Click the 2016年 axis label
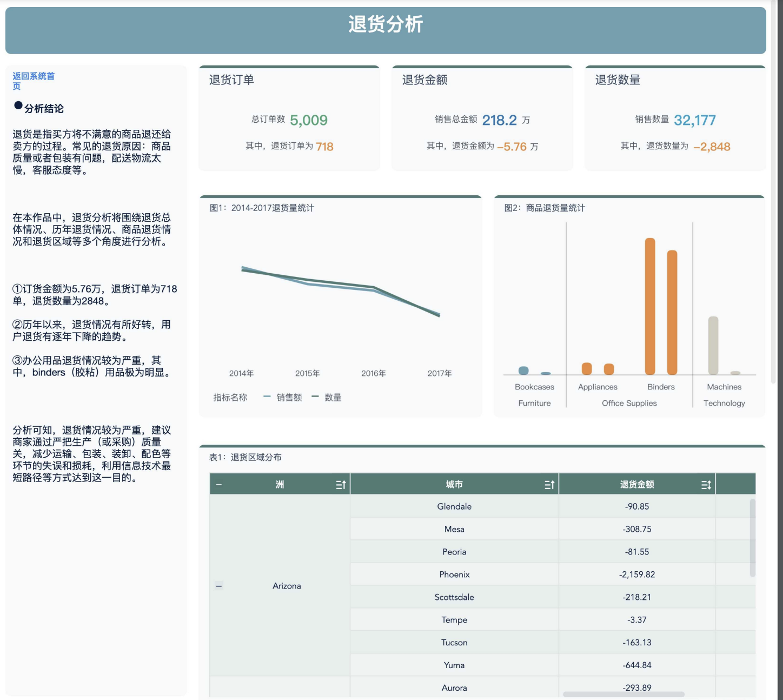This screenshot has height=700, width=783. click(x=374, y=373)
